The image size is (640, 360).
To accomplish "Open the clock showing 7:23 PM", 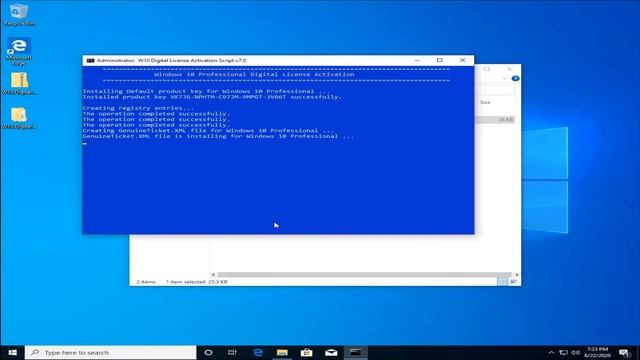I will [x=597, y=352].
